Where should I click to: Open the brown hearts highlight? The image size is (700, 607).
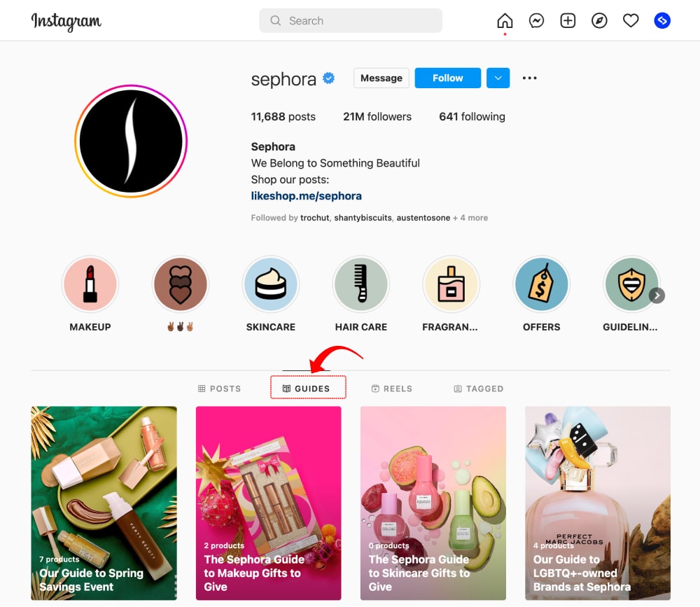[x=181, y=284]
